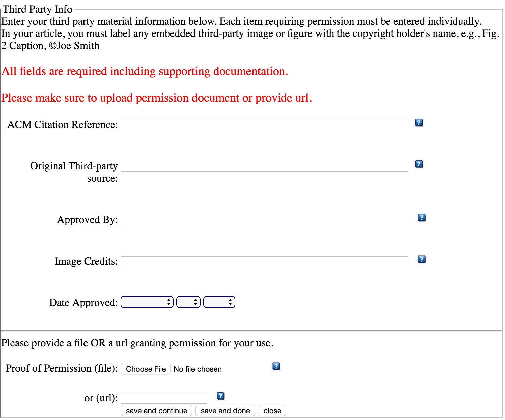Click the close button

(x=272, y=411)
